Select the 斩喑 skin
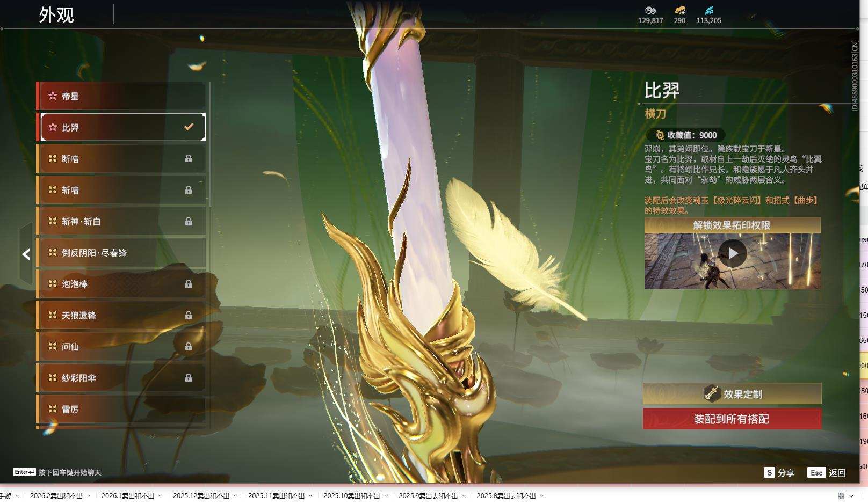 click(121, 190)
